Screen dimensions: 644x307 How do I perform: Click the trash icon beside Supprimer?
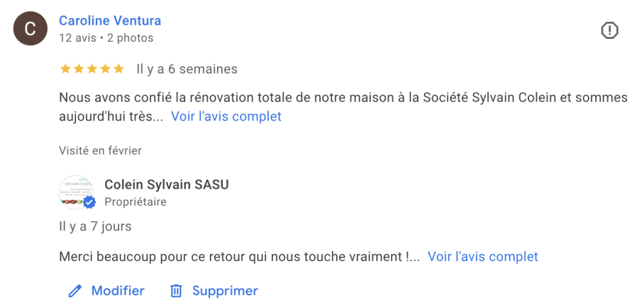tap(176, 291)
